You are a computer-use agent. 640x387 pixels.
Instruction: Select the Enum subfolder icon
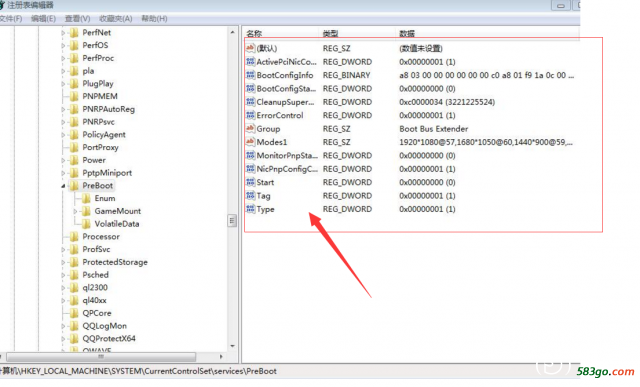coord(86,198)
